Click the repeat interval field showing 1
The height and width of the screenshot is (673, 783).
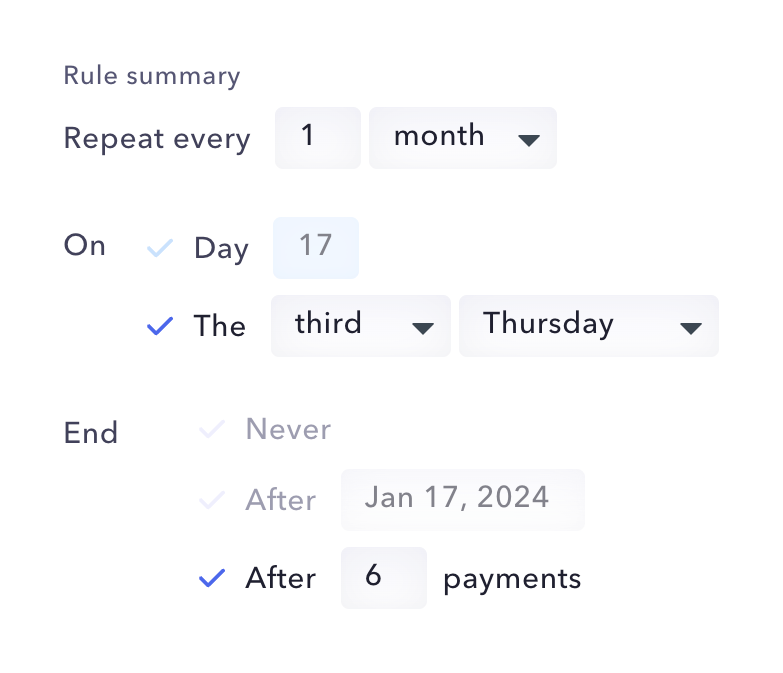click(x=317, y=138)
